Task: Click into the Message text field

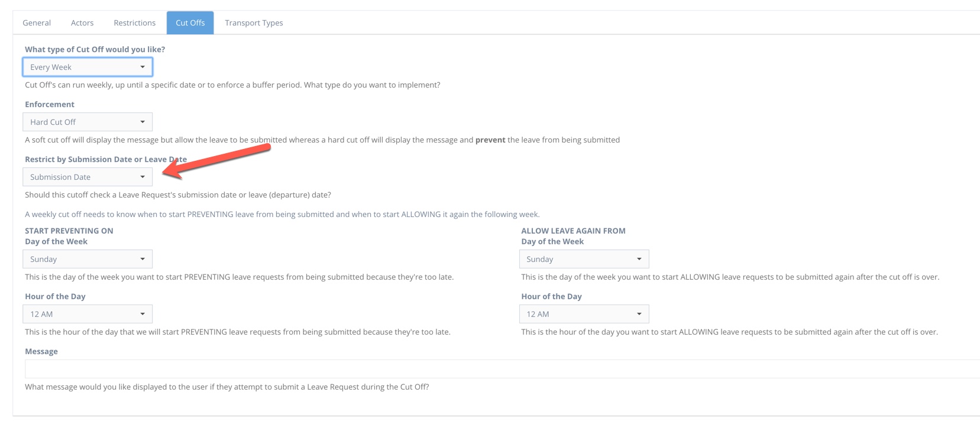Action: [502, 369]
